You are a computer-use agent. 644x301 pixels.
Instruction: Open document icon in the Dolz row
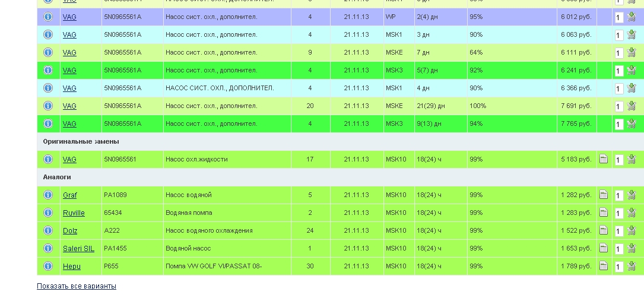pos(603,230)
